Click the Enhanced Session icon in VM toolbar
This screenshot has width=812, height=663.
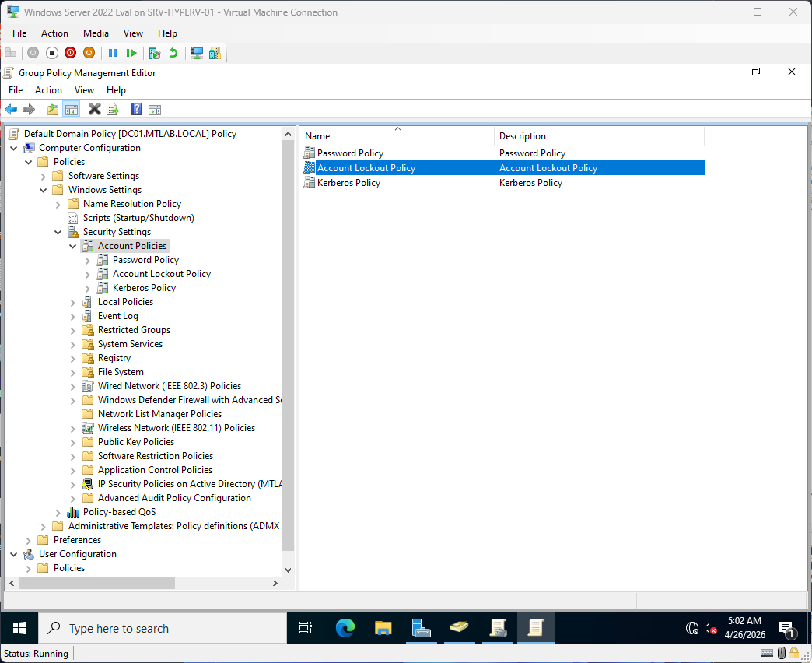tap(197, 53)
